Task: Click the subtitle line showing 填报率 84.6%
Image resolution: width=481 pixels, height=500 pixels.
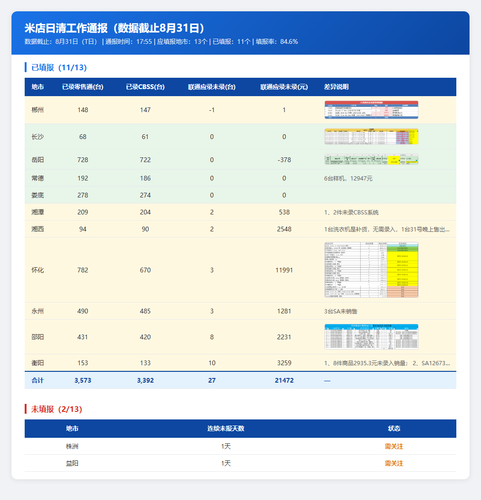Action: tap(161, 42)
